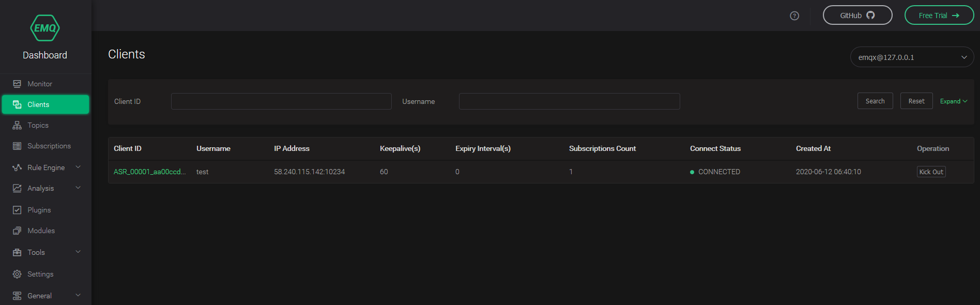Screen dimensions: 980x305
Task: Click the Monitor sidebar icon
Action: tap(17, 84)
